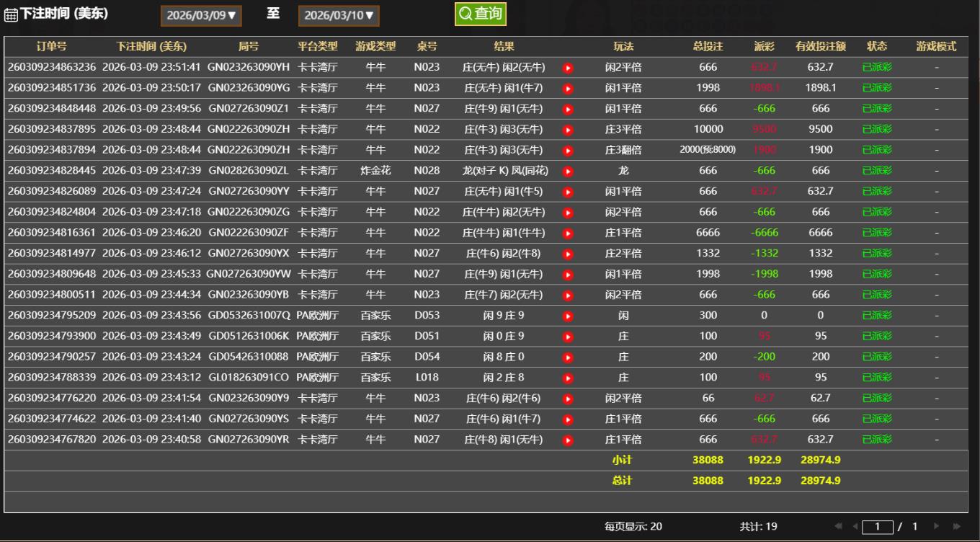The width and height of the screenshot is (980, 542).
Task: Play video for baccarat round GD0532631007Q
Action: [x=568, y=316]
